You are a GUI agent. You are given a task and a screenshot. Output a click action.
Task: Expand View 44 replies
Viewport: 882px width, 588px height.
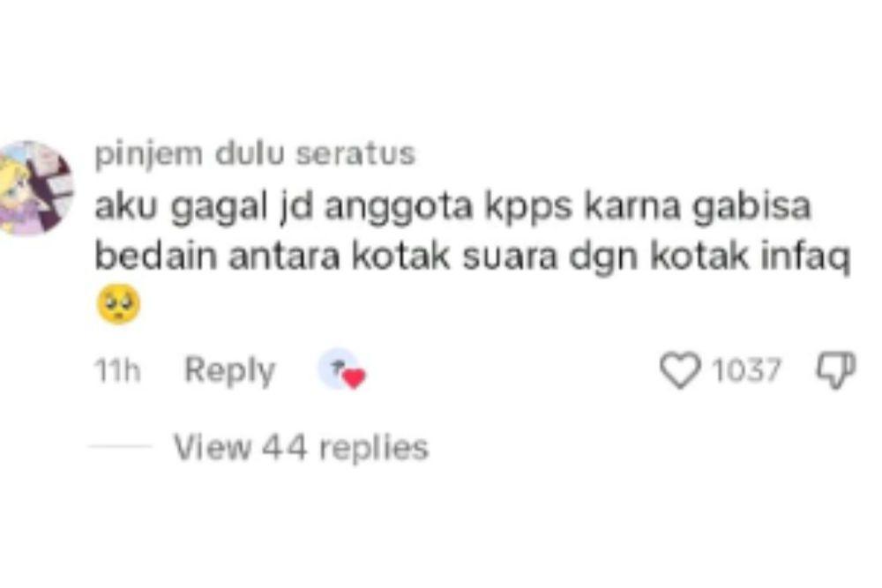[x=302, y=448]
